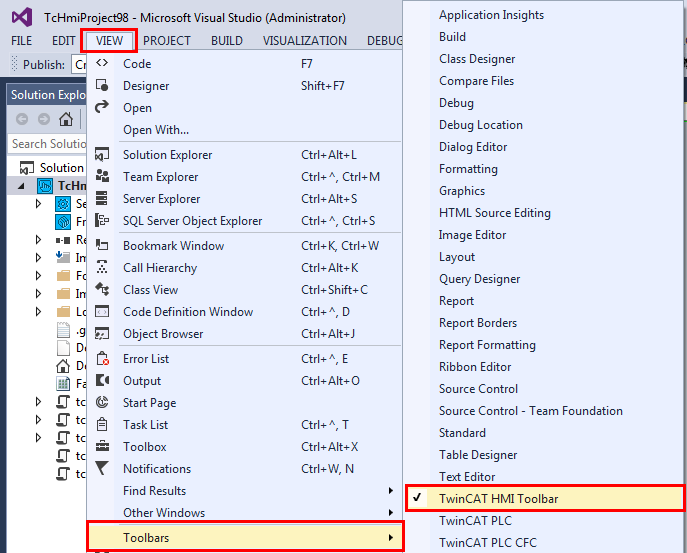Click the Code Definition Window icon

coord(102,311)
